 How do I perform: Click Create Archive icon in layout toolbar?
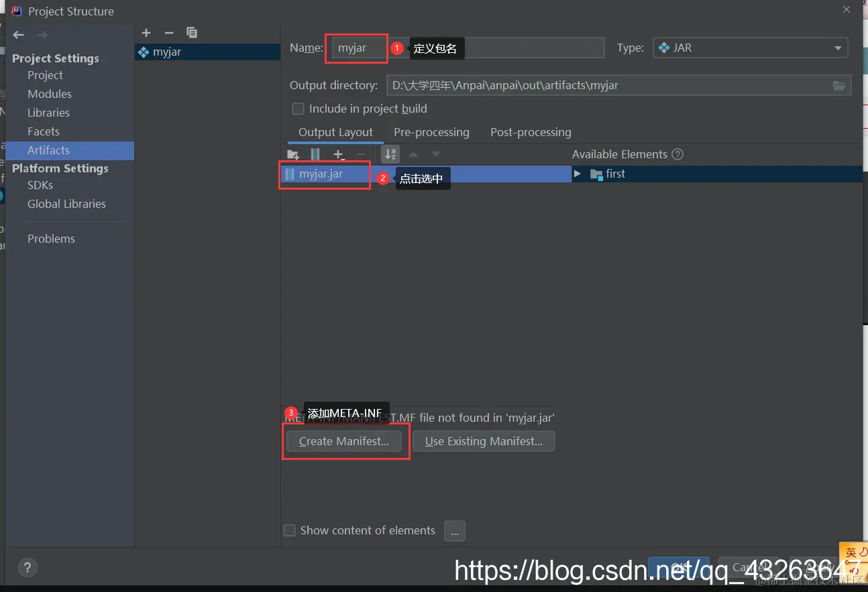(x=315, y=155)
